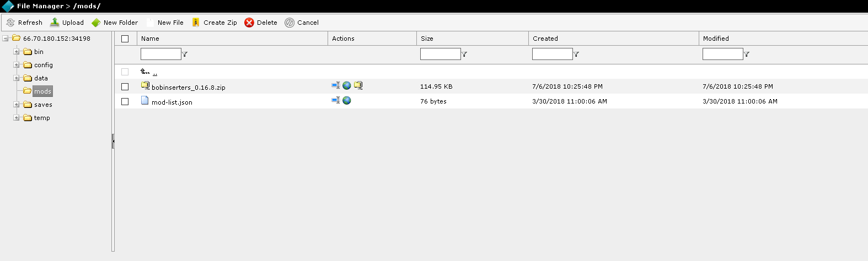Click created date '7/6/2018 10:25:48 PM'
868x261 pixels.
(567, 86)
